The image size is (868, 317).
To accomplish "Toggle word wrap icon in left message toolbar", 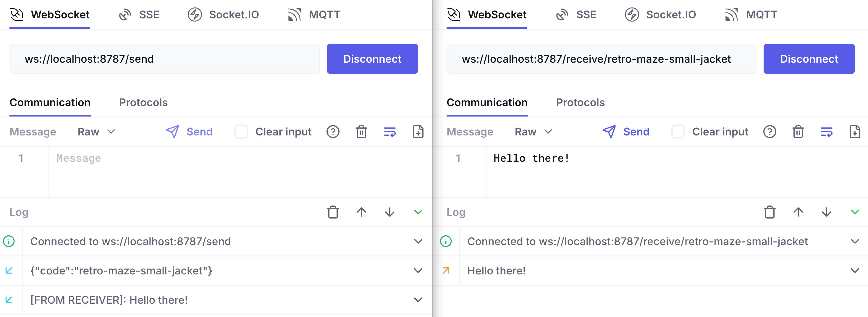I will 389,132.
